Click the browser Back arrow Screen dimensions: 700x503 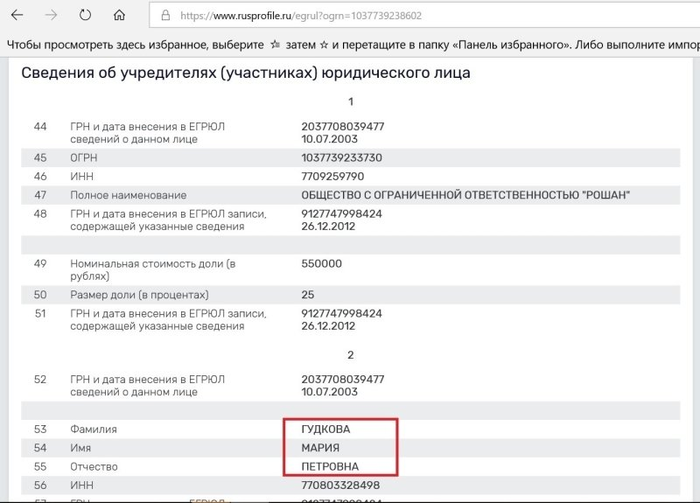tap(18, 16)
